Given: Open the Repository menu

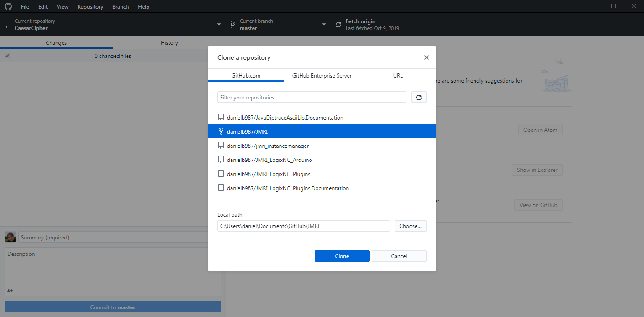Looking at the screenshot, I should point(90,7).
